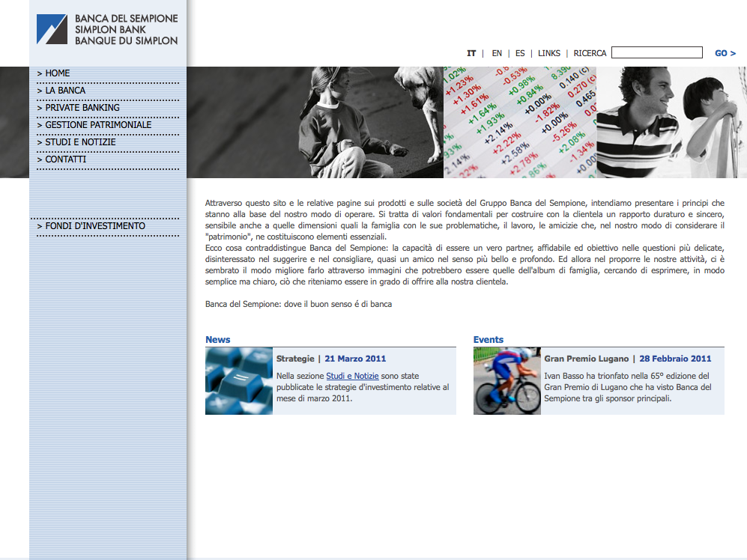Open the LINKS page
The image size is (747, 560).
click(548, 53)
